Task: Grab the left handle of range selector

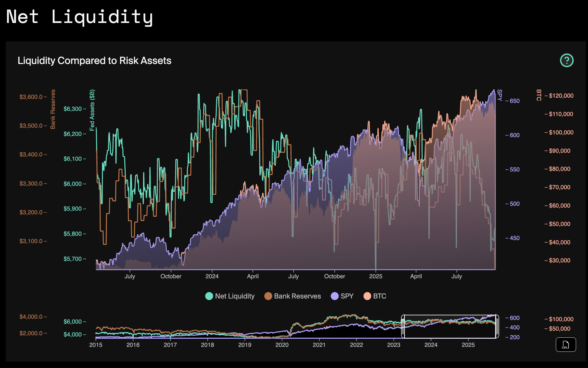Action: [403, 326]
